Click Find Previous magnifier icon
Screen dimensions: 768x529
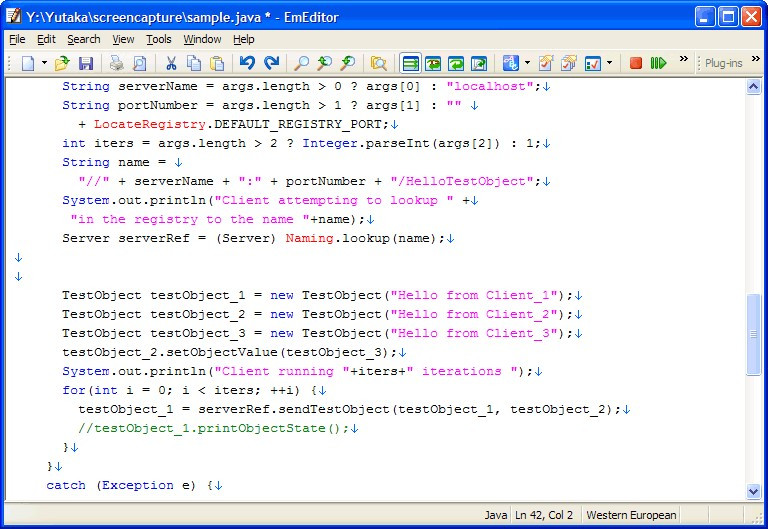click(x=348, y=63)
